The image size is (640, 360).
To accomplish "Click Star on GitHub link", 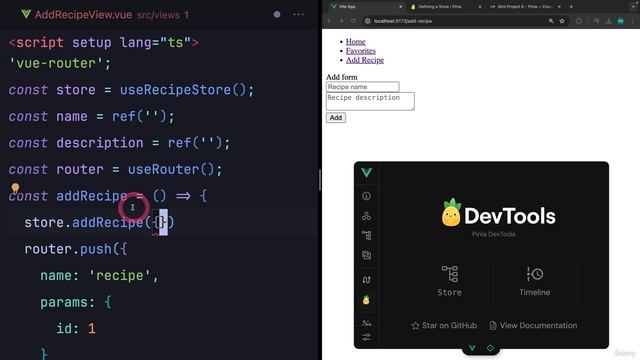I will click(x=444, y=325).
